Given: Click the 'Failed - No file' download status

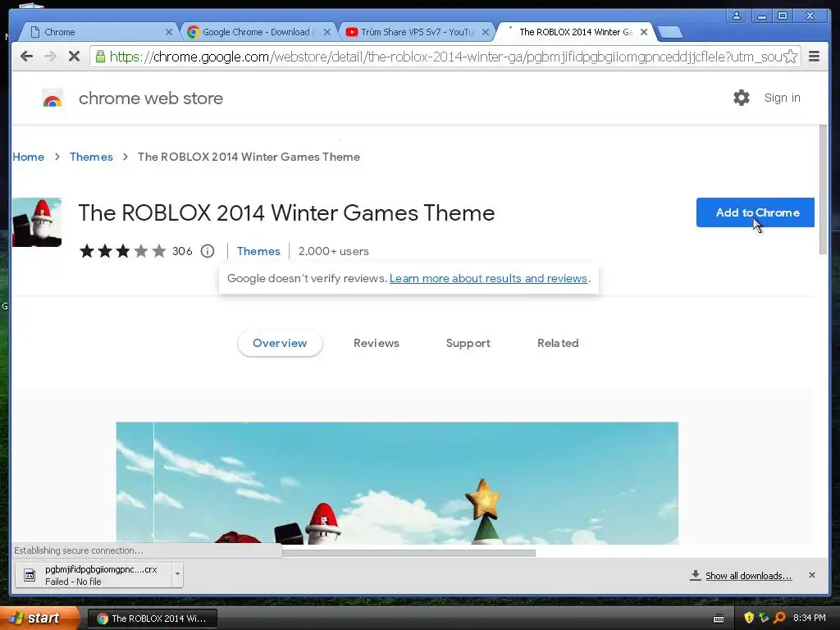Looking at the screenshot, I should click(x=73, y=582).
